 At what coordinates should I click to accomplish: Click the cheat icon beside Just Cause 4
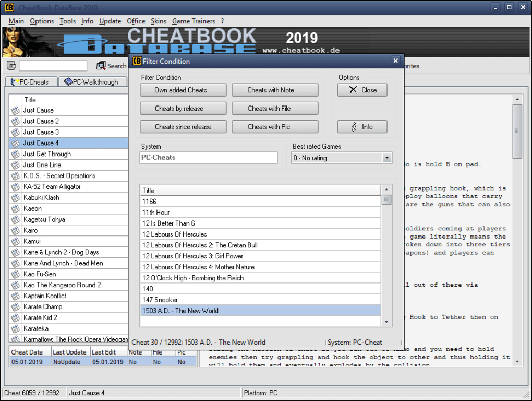(x=15, y=143)
